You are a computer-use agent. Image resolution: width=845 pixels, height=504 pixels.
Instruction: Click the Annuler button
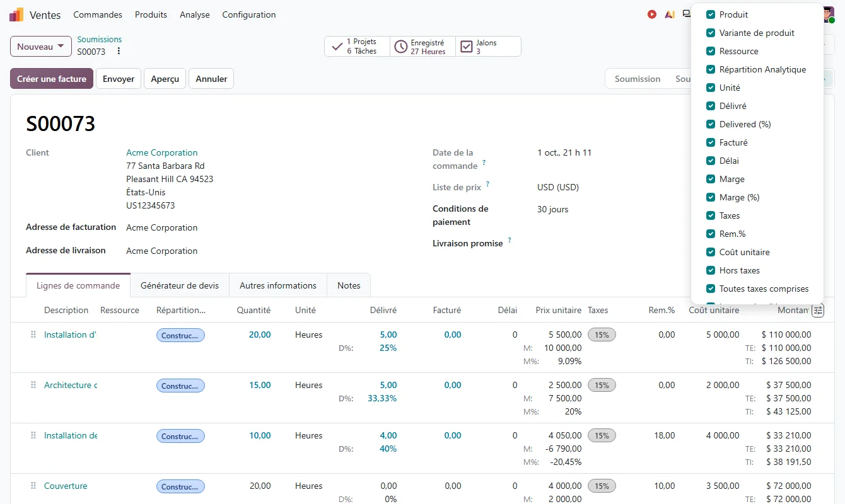pyautogui.click(x=211, y=79)
